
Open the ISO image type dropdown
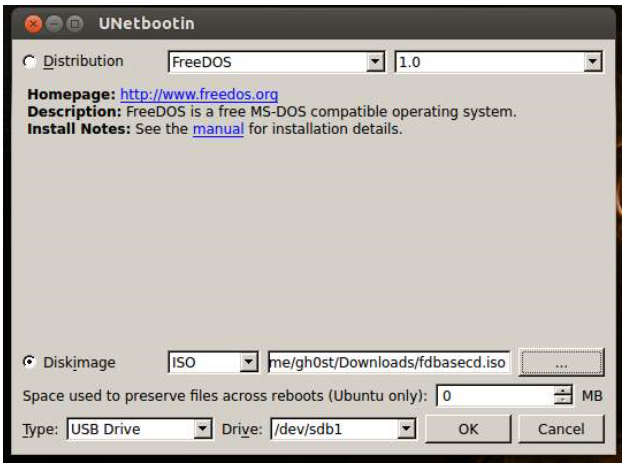[213, 362]
